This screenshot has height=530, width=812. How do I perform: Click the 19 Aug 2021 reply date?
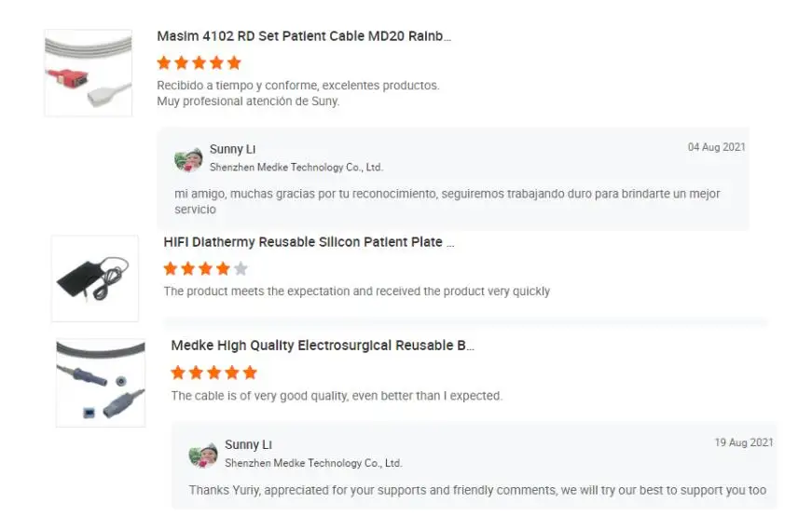743,442
